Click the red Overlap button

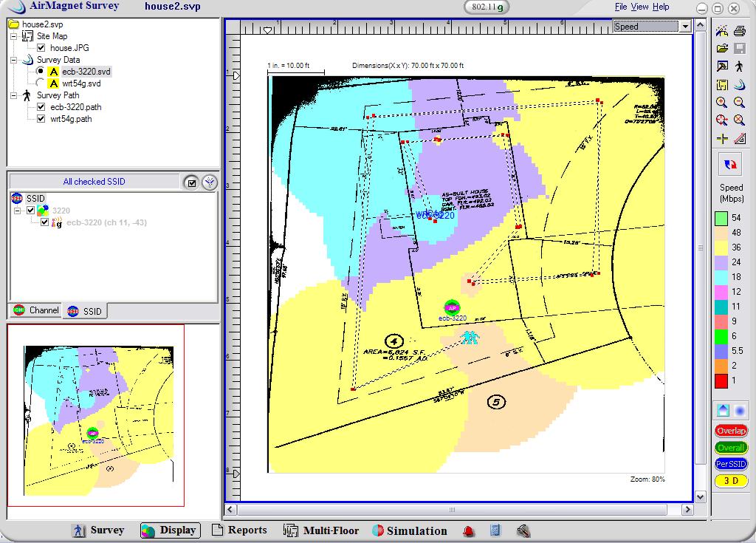[731, 431]
